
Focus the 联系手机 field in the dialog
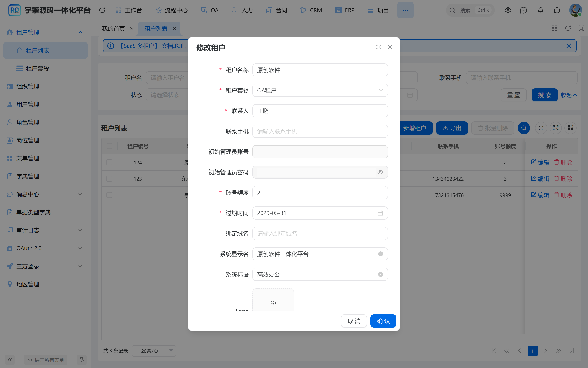coord(320,131)
